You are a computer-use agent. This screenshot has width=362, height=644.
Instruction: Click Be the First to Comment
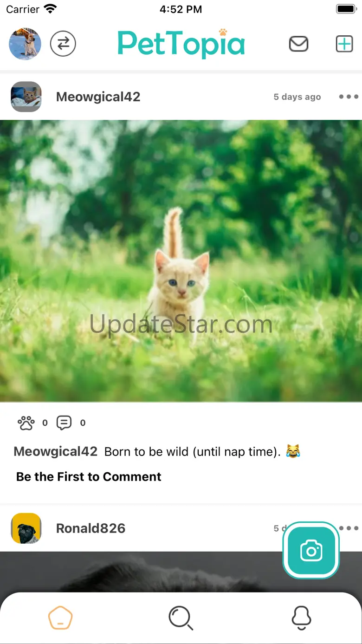pos(89,477)
